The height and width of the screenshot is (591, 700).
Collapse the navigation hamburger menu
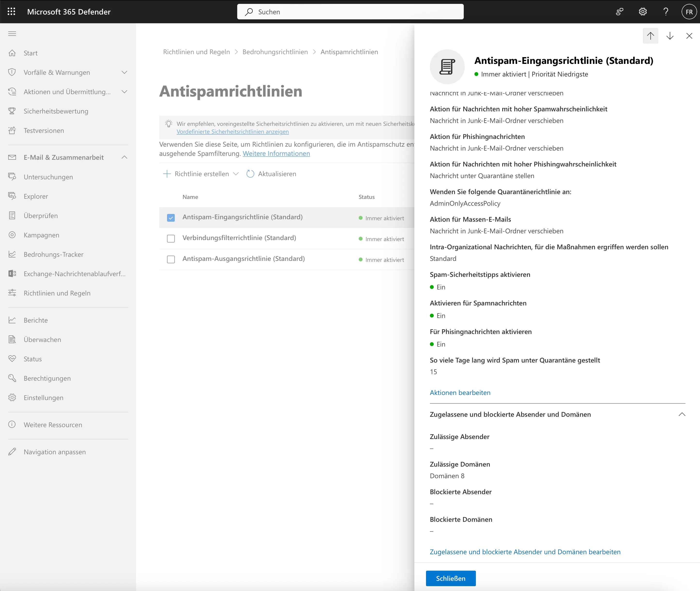[12, 33]
